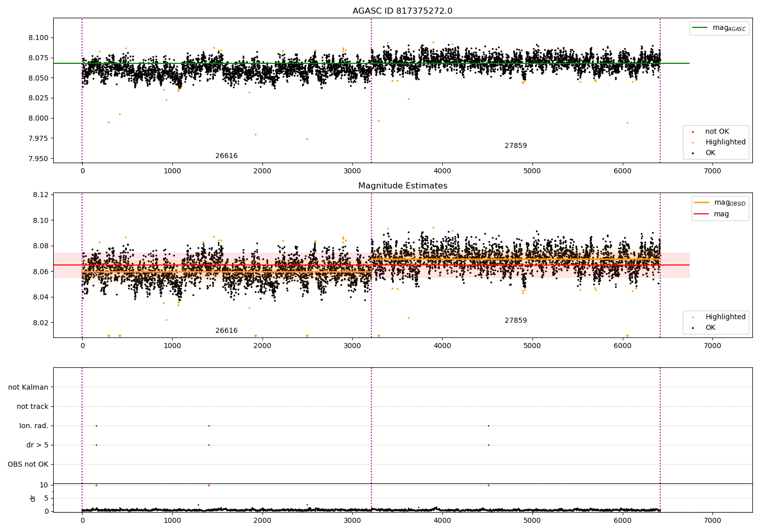This screenshot has height=532, width=760.
Task: Click the 5000 x-tick under Magnitude Estimates plot
Action: tap(533, 346)
